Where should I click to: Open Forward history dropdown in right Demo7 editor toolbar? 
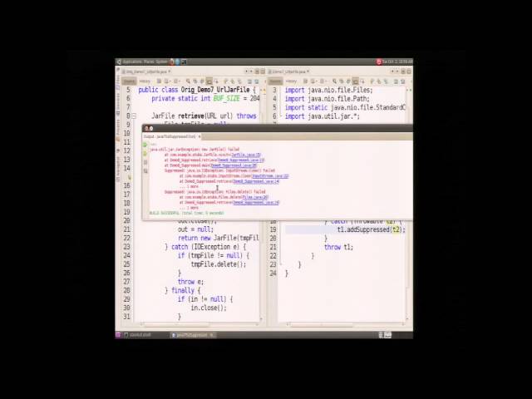coord(326,81)
